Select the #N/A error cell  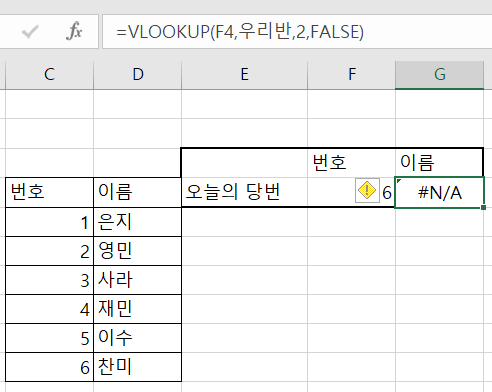439,193
